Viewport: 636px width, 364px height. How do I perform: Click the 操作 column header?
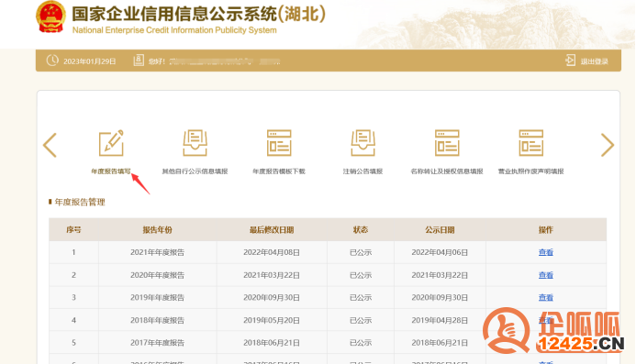coord(545,230)
